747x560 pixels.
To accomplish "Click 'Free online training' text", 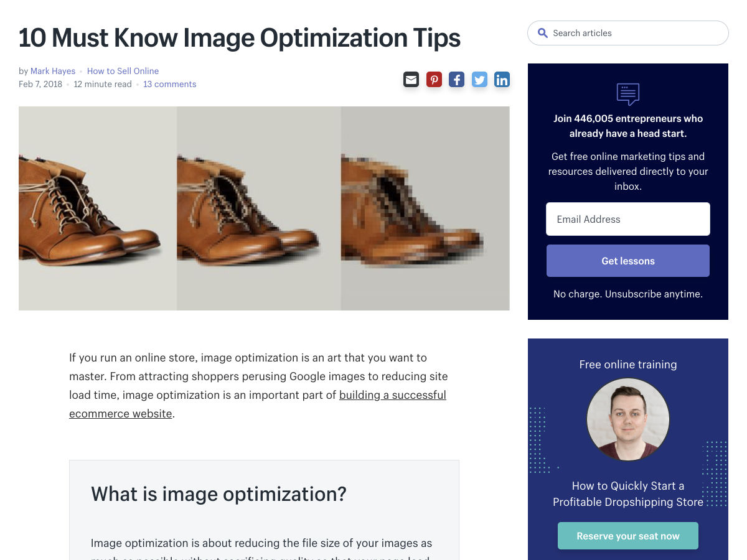I will 628,365.
